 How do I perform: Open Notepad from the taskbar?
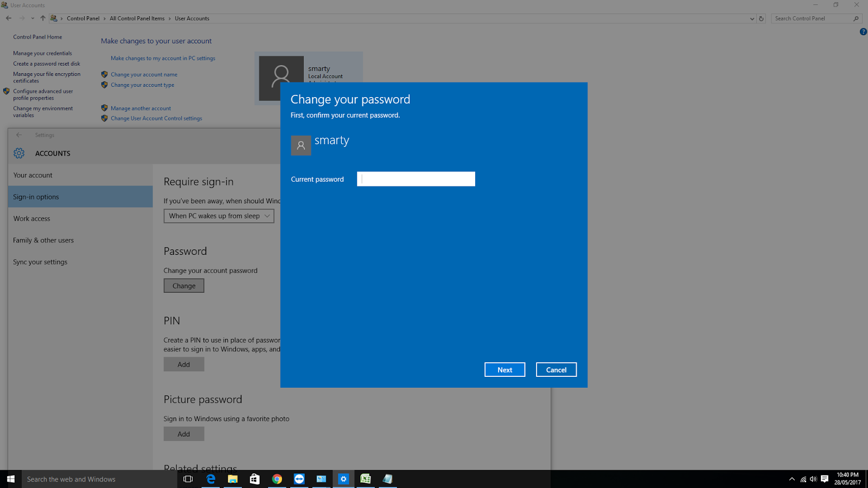387,479
